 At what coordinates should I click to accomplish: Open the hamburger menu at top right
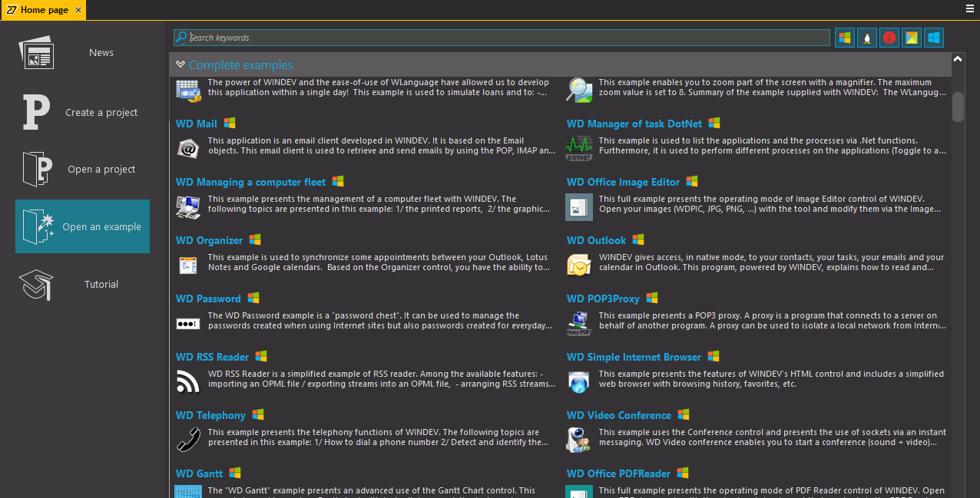click(970, 8)
